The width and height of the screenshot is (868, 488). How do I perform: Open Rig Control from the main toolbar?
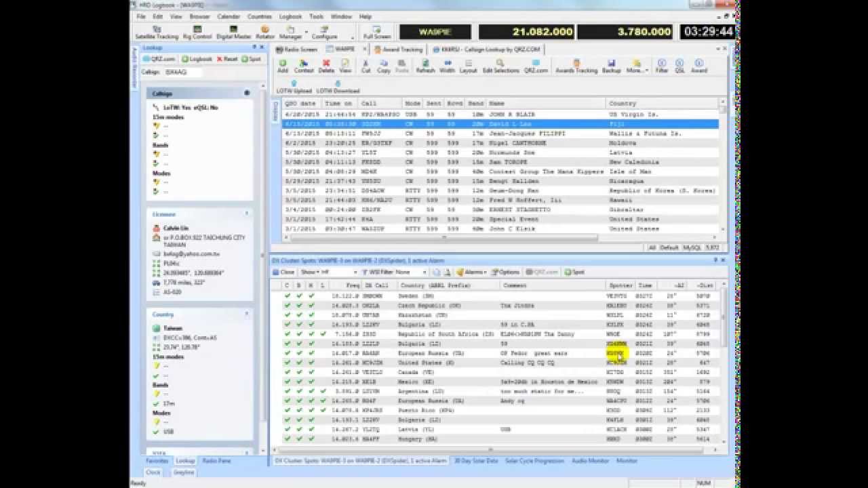(197, 33)
